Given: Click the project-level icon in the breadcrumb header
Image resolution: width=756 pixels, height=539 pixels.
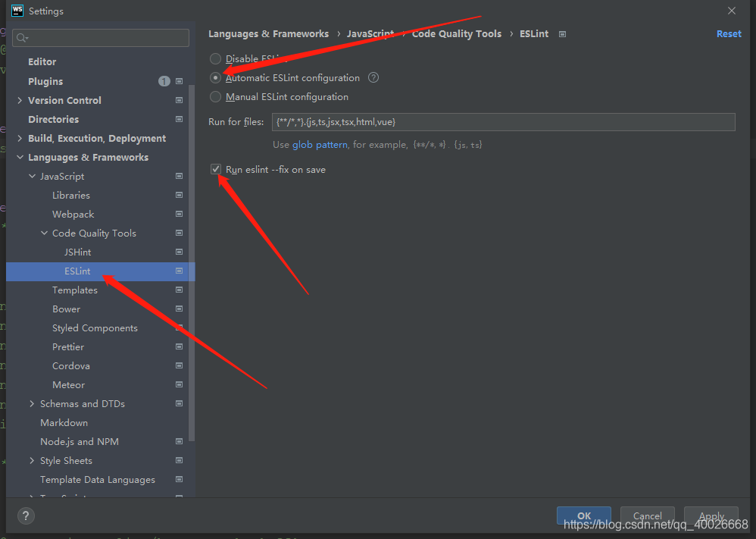Looking at the screenshot, I should pos(562,34).
